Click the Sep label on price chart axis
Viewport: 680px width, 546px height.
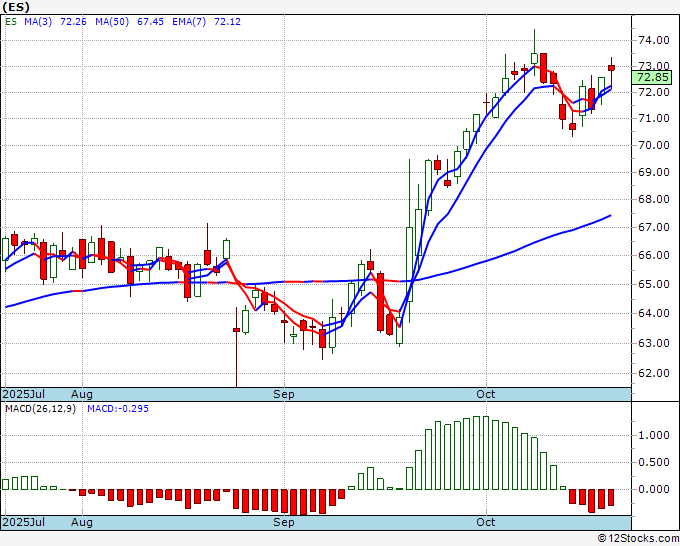point(284,394)
